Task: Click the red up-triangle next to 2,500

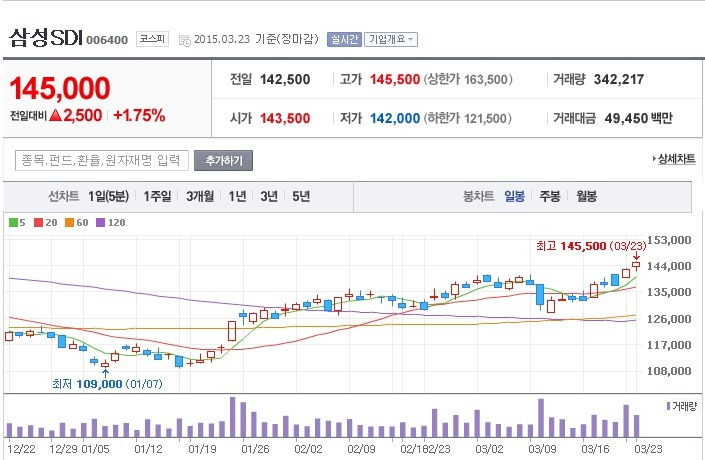Action: [x=55, y=116]
